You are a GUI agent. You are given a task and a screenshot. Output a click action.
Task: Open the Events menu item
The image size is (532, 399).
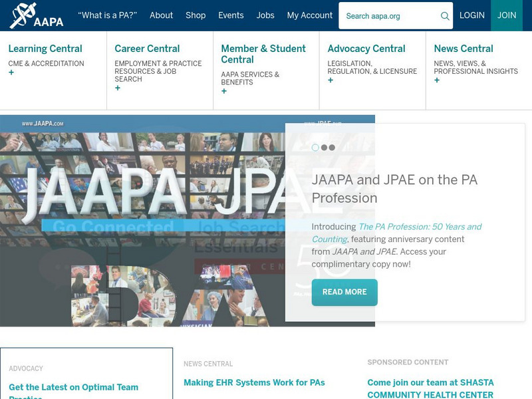(x=231, y=15)
